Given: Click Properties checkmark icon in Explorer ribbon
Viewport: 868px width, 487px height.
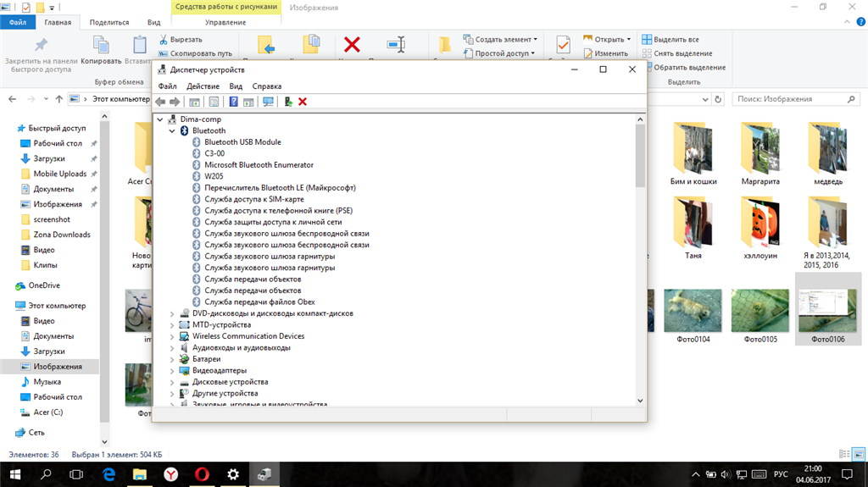Looking at the screenshot, I should [563, 44].
